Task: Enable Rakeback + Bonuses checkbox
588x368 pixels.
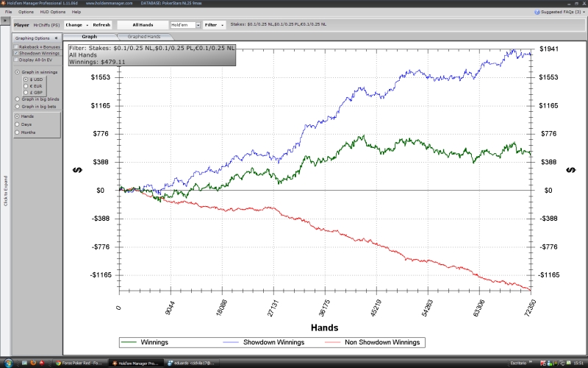Action: [16, 47]
